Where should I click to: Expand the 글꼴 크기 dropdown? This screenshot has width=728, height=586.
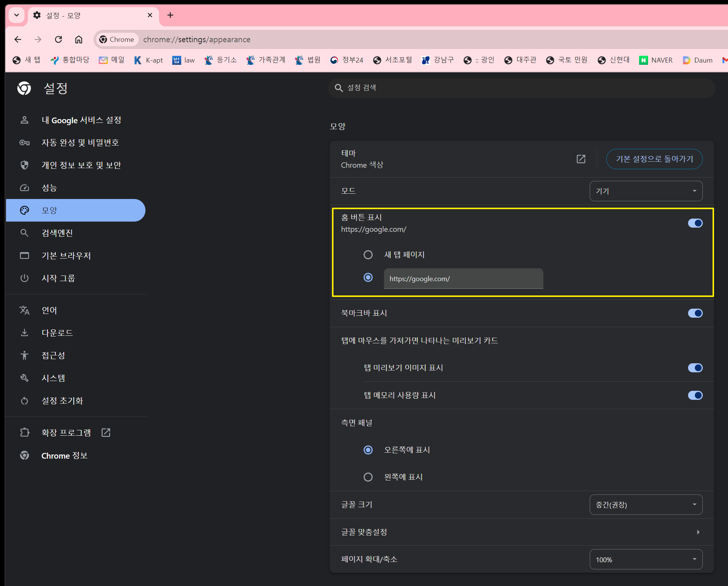coord(645,505)
